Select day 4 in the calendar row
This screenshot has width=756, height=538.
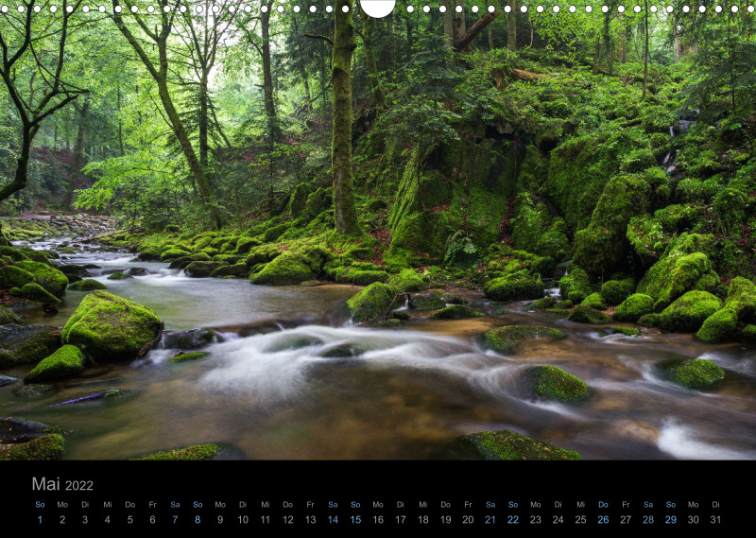[x=108, y=520]
